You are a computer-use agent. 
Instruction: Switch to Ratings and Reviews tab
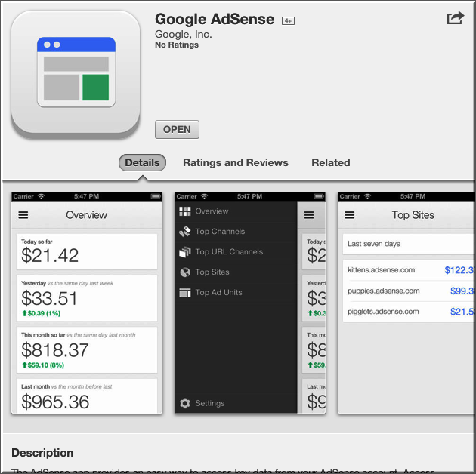click(236, 162)
